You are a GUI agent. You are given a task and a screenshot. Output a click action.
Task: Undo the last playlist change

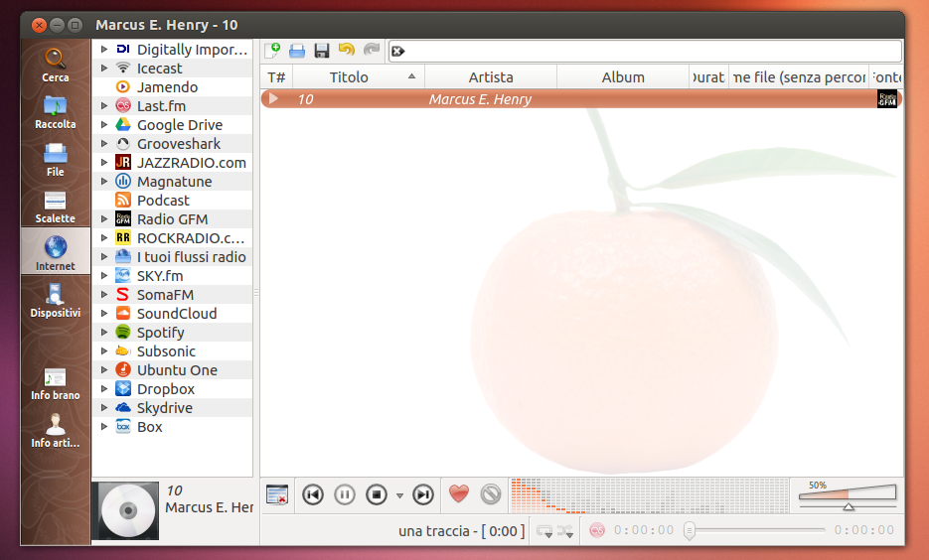tap(347, 50)
